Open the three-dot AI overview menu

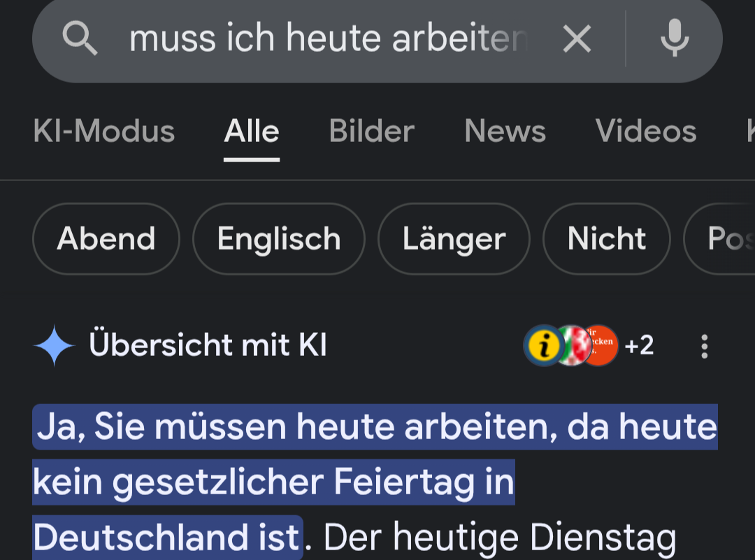point(704,346)
